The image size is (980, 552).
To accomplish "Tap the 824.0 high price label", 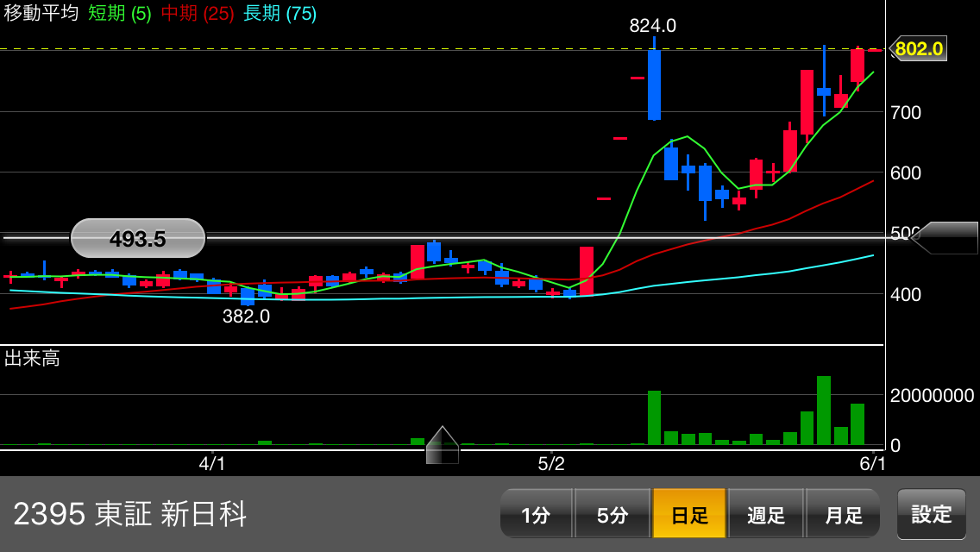I will coord(652,26).
